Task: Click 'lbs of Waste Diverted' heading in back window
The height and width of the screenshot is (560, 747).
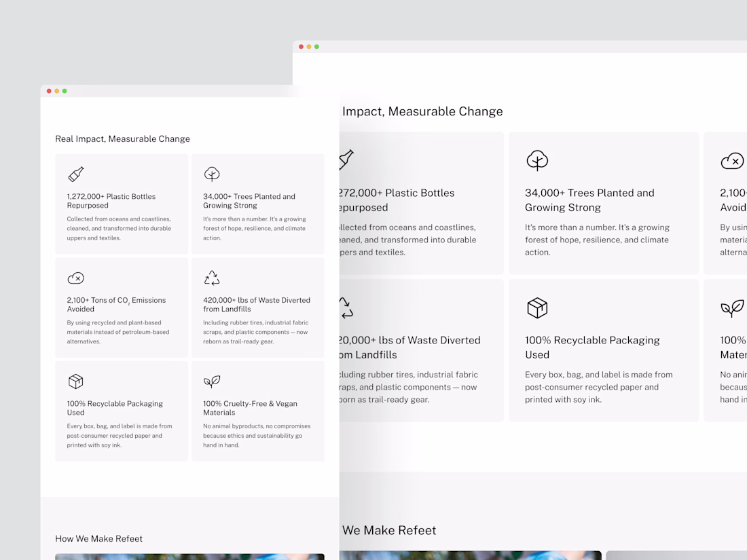Action: pos(410,347)
